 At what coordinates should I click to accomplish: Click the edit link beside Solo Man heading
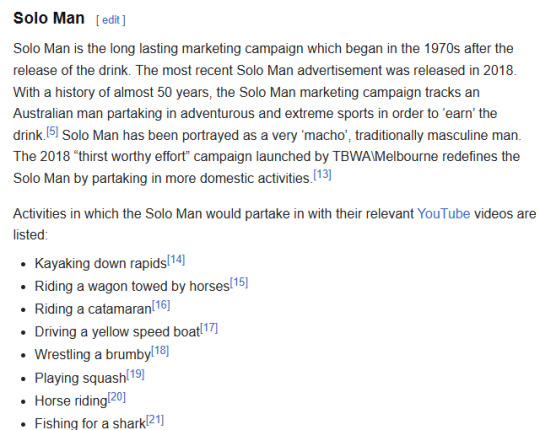[111, 20]
